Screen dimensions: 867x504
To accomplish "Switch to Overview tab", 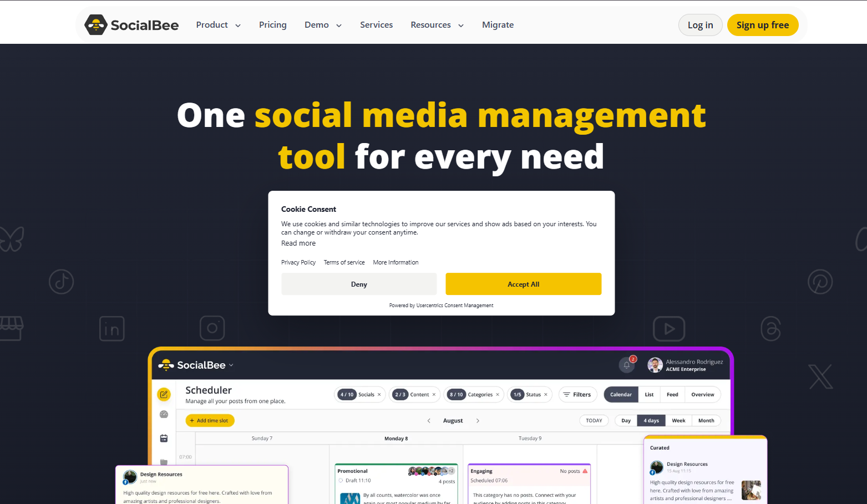I will [x=703, y=395].
